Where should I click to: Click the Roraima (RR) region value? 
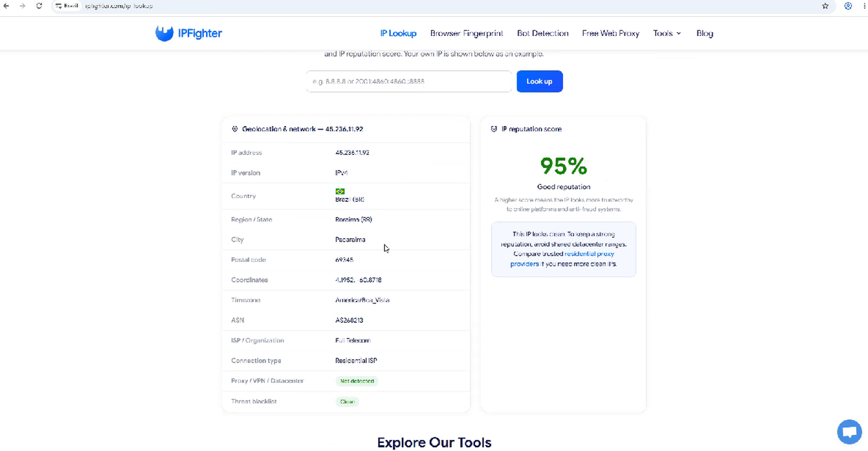(x=353, y=220)
